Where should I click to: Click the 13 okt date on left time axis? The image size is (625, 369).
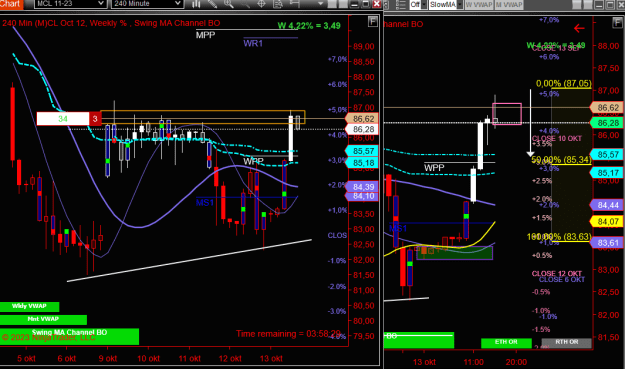(271, 358)
